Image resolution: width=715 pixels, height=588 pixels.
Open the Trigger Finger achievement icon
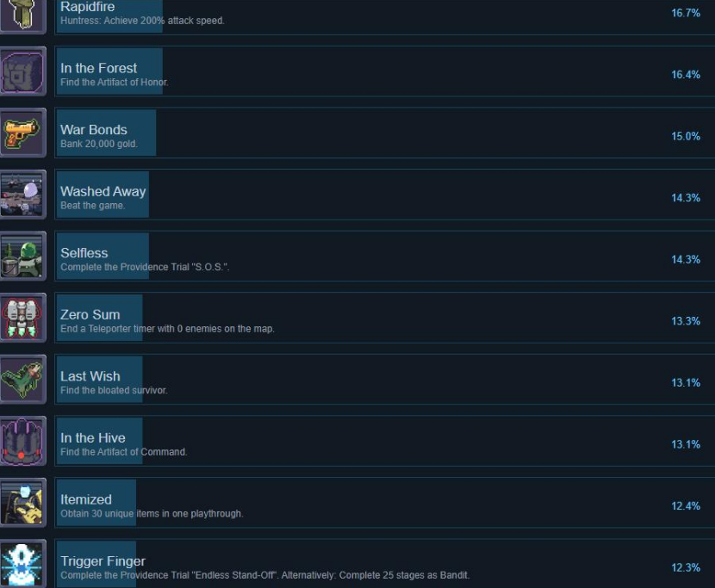click(22, 564)
